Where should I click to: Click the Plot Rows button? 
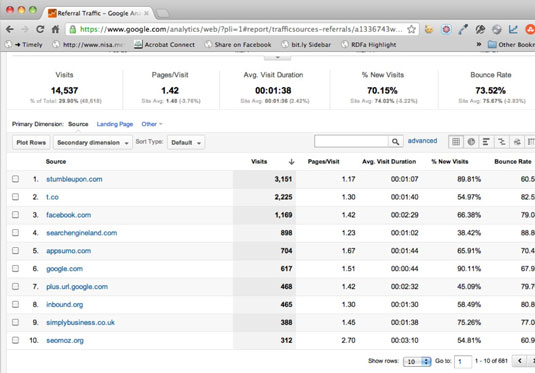click(31, 143)
